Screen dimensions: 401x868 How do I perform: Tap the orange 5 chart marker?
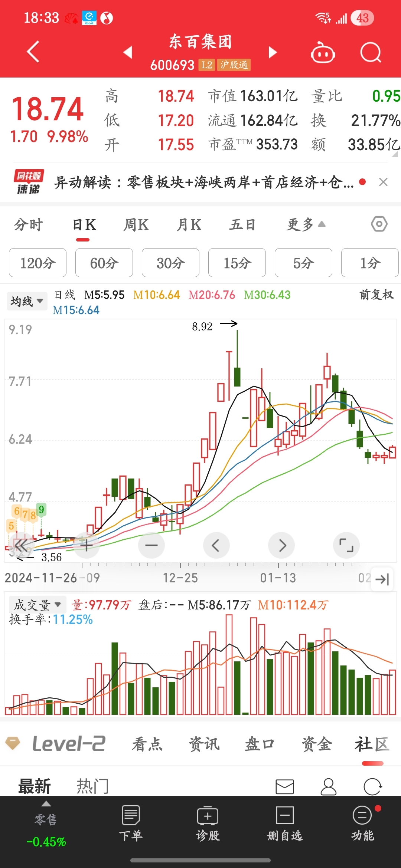(11, 526)
